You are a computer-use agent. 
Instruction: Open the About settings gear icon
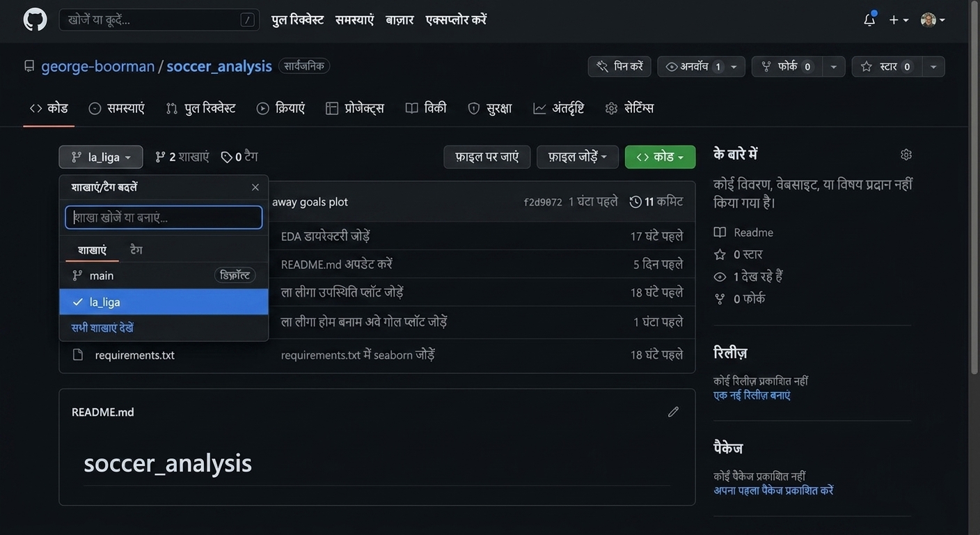[906, 155]
